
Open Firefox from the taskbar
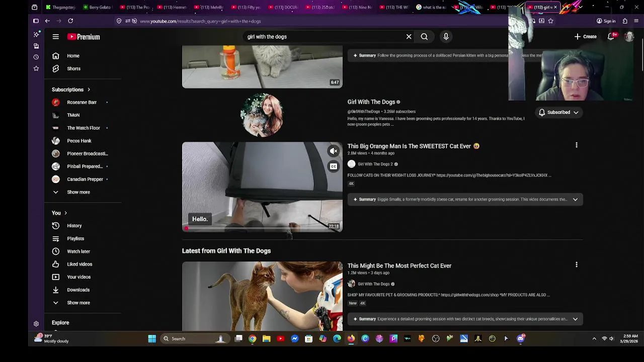[x=351, y=339]
